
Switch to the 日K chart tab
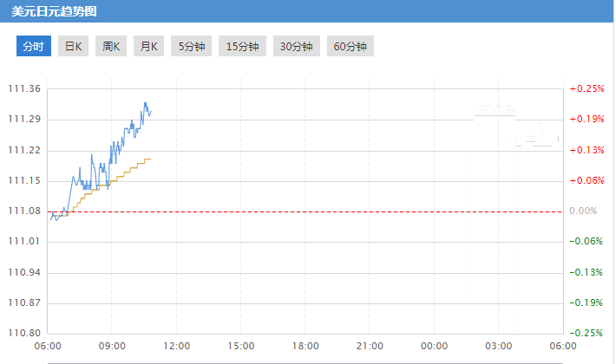point(71,47)
